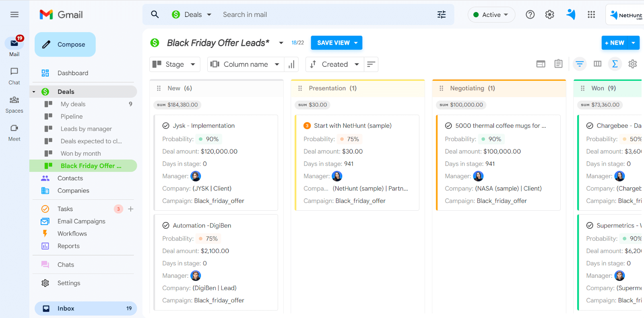Click the SAVE VIEW button
644x318 pixels.
pos(333,43)
